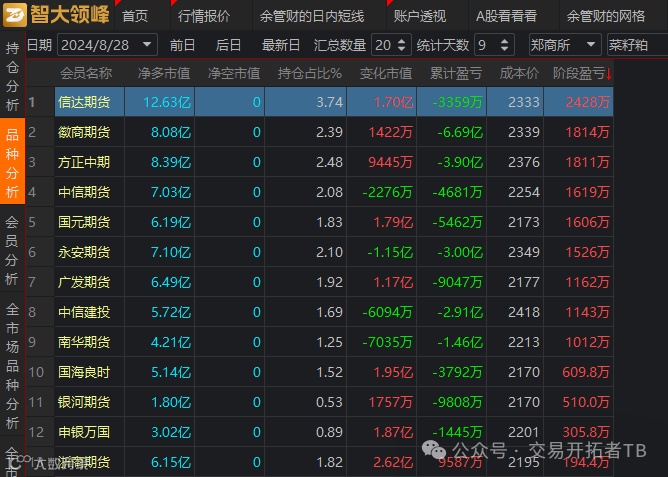Image resolution: width=668 pixels, height=477 pixels.
Task: Select the 永安期货 row
Action: pos(320,252)
